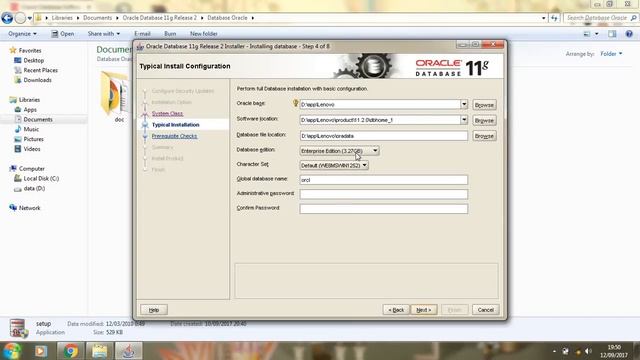Image resolution: width=640 pixels, height=360 pixels.
Task: Open File Explorer taskbar icon
Action: pos(99,351)
